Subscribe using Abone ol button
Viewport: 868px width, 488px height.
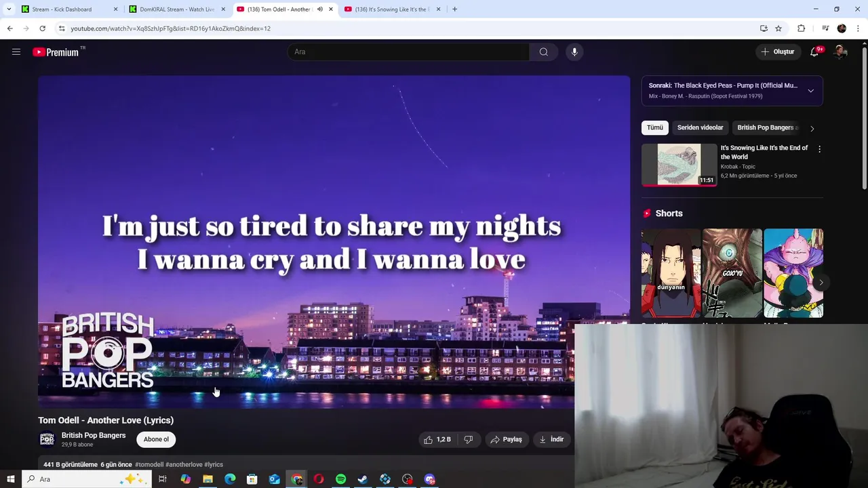(156, 439)
